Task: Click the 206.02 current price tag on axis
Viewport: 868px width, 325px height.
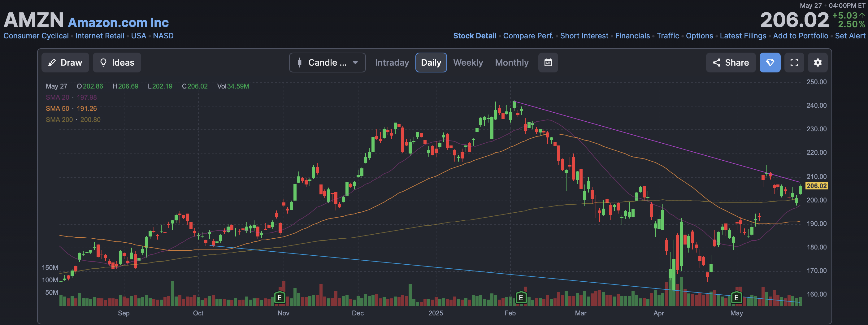Action: [816, 186]
